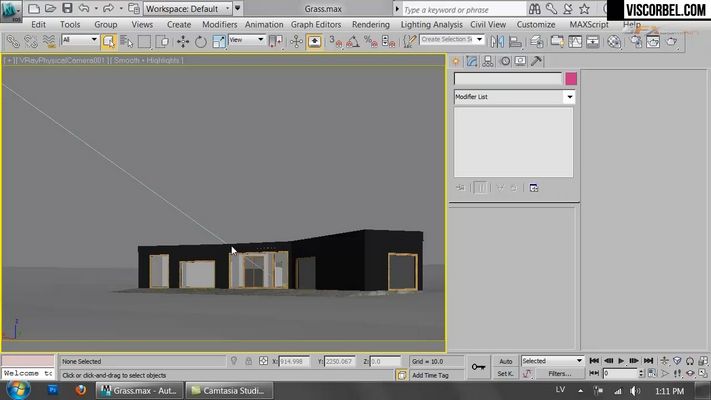Toggle the Auto key mode button
711x400 pixels.
tap(505, 361)
